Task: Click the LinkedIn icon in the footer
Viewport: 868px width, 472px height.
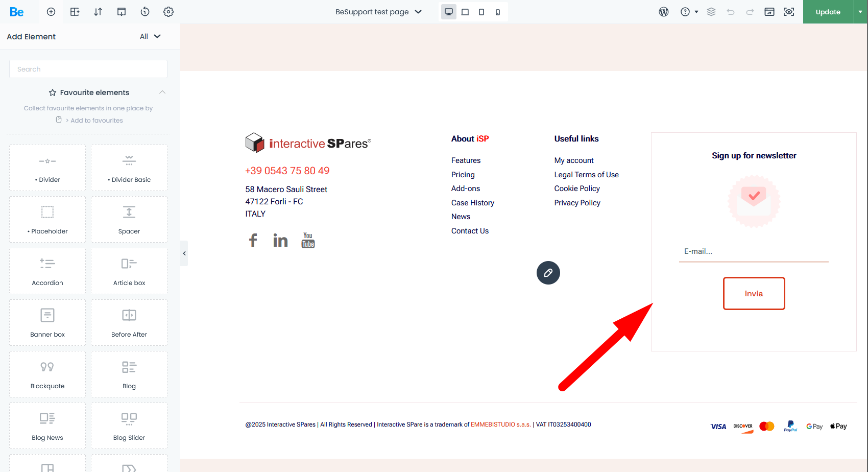Action: click(x=280, y=240)
